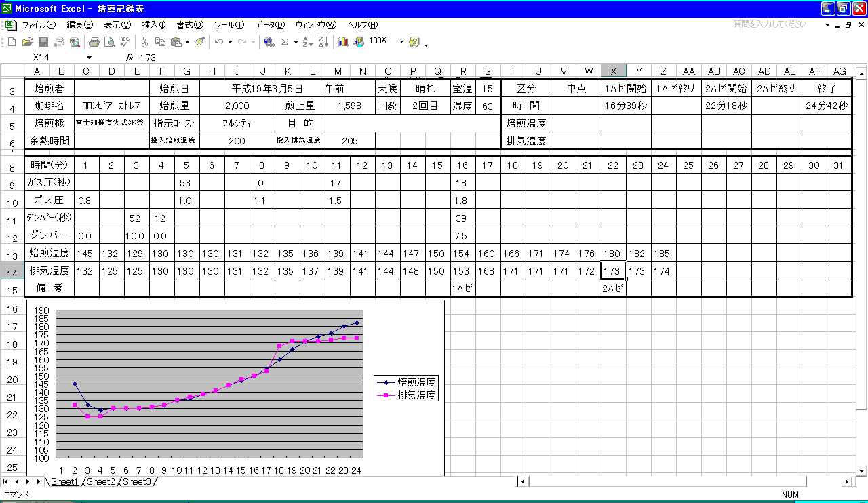Click vertical scrollbar down arrow
The image size is (868, 503).
861,470
